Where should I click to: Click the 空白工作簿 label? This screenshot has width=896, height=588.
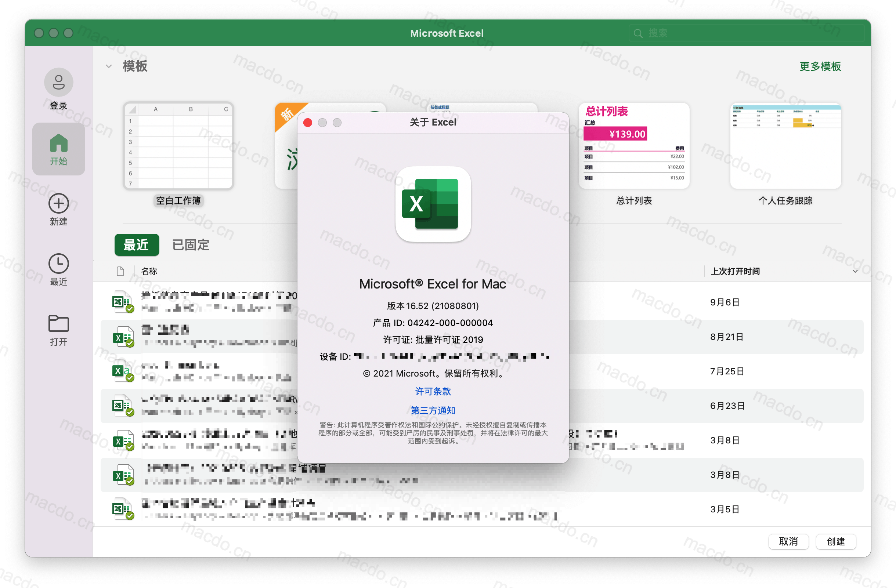coord(178,200)
